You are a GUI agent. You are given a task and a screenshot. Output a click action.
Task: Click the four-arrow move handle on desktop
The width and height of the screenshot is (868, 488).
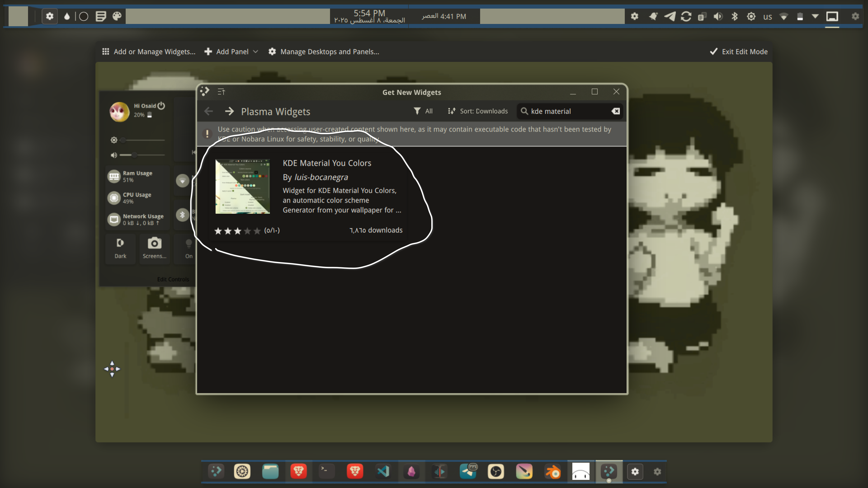tap(112, 369)
